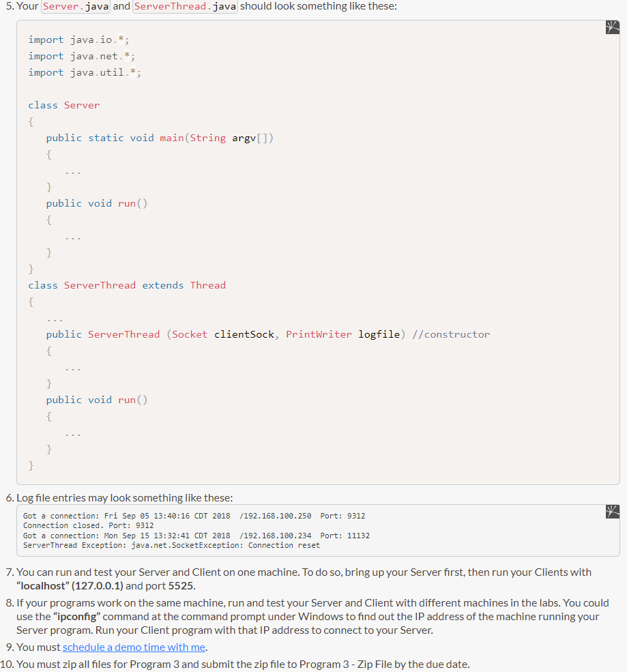
Task: Click the icon on the Server.java code block
Action: [x=612, y=27]
